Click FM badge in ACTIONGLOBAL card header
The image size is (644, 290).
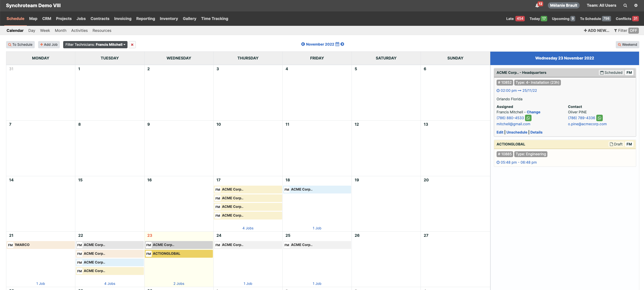pyautogui.click(x=629, y=144)
